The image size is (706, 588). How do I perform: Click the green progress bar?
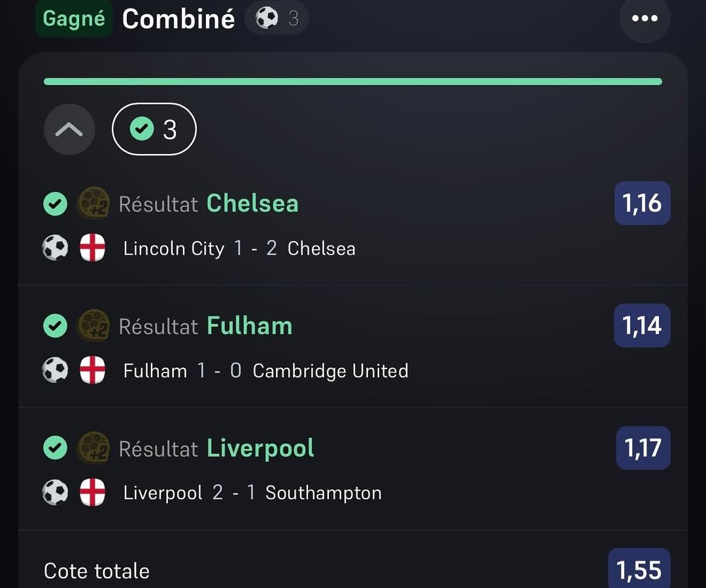coord(353,82)
